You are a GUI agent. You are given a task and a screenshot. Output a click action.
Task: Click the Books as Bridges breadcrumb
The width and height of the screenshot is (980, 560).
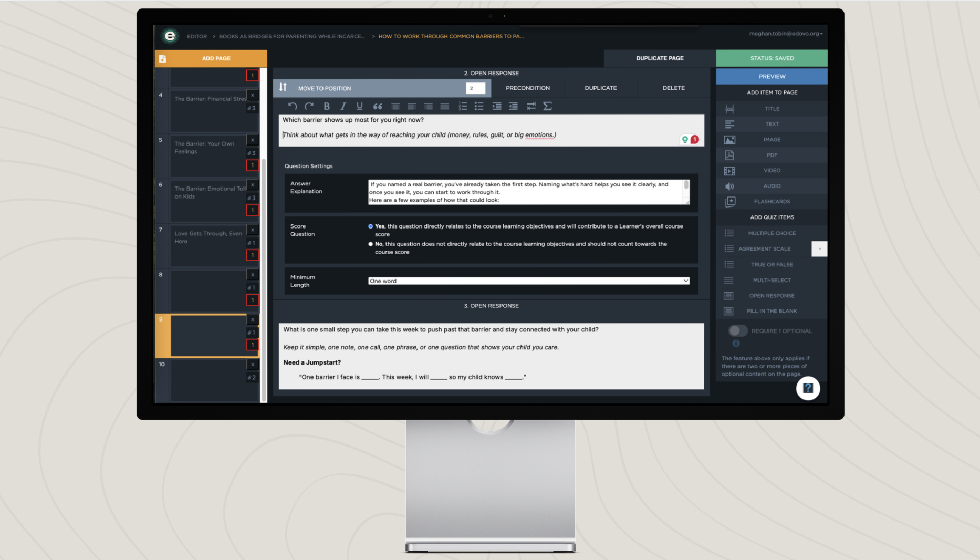(x=291, y=36)
